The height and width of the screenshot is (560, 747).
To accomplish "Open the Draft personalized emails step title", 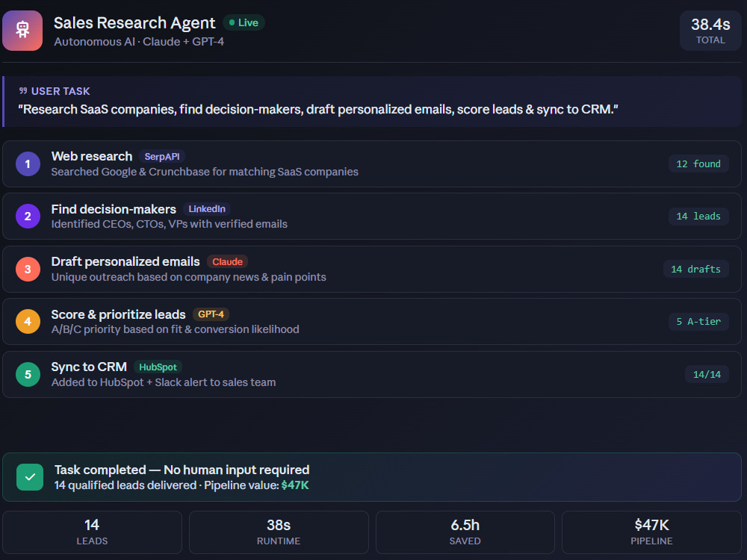I will pyautogui.click(x=125, y=261).
